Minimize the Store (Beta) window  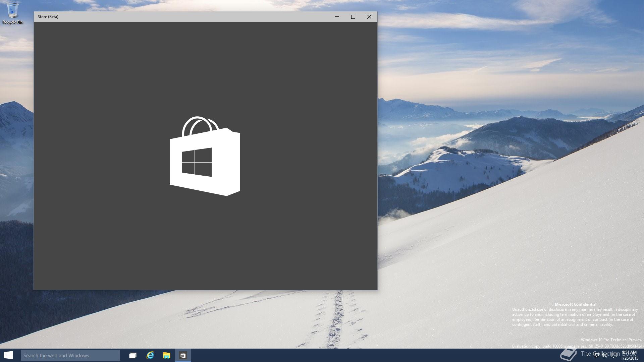click(337, 17)
